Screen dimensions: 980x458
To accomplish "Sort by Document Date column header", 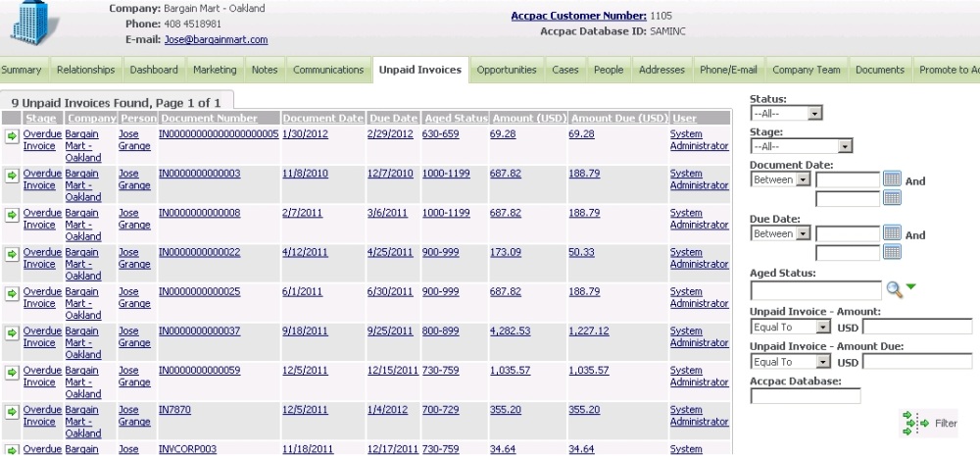I will pyautogui.click(x=322, y=118).
